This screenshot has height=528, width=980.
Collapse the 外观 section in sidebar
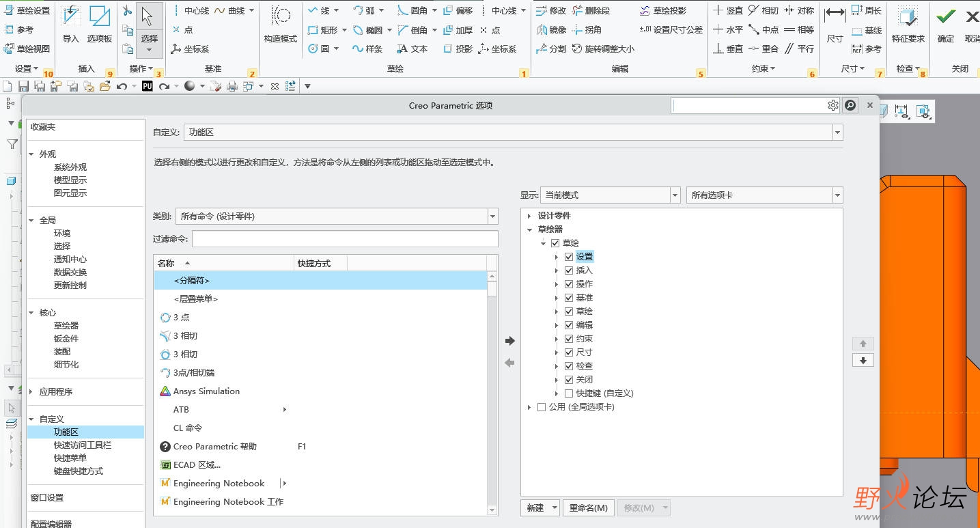click(32, 154)
